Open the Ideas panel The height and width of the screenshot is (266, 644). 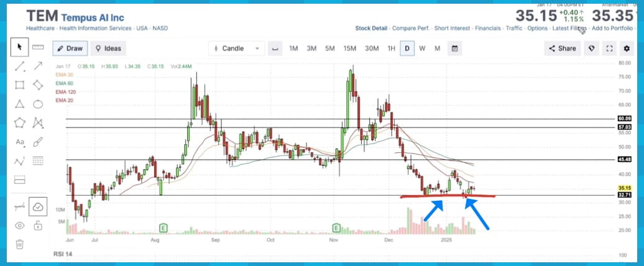pyautogui.click(x=108, y=48)
